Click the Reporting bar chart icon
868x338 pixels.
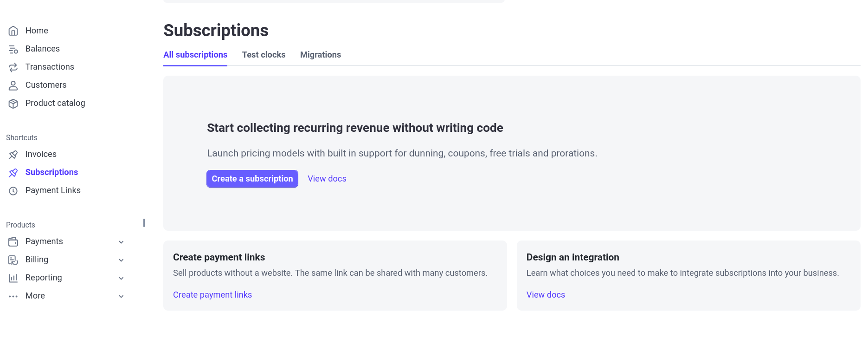(x=13, y=278)
